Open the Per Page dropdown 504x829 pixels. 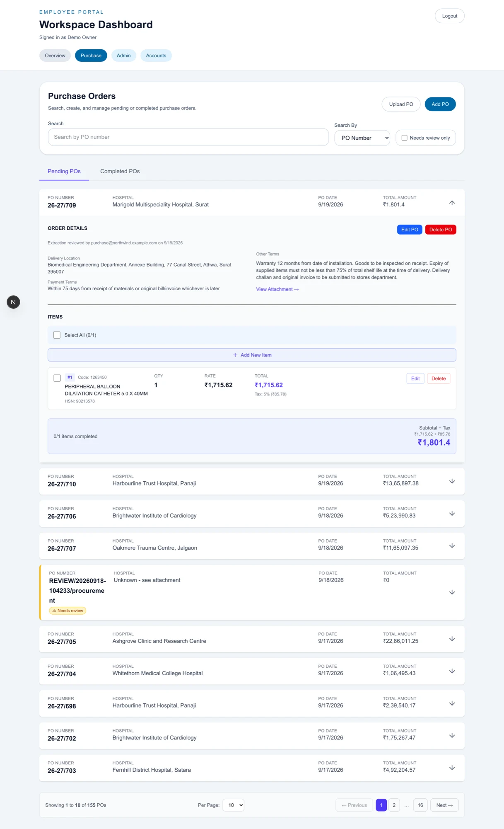[234, 805]
